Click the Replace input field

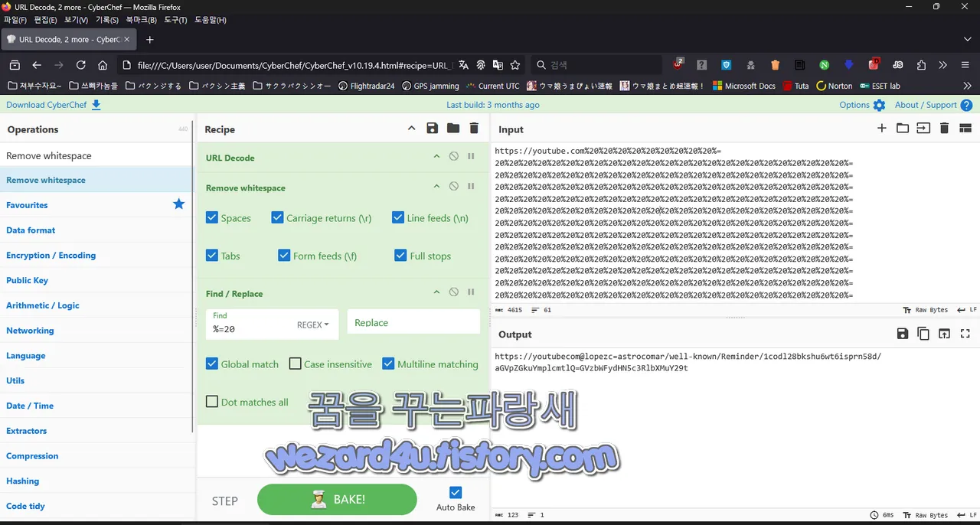pos(413,322)
